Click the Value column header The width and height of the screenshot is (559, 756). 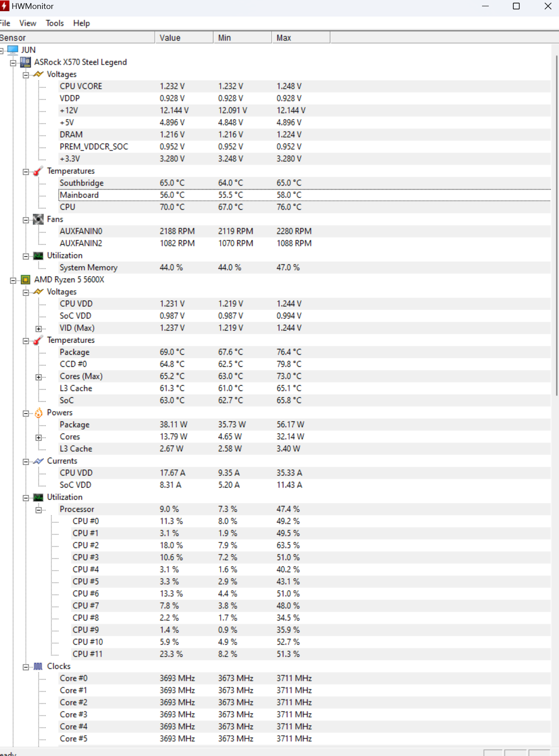[x=184, y=38]
